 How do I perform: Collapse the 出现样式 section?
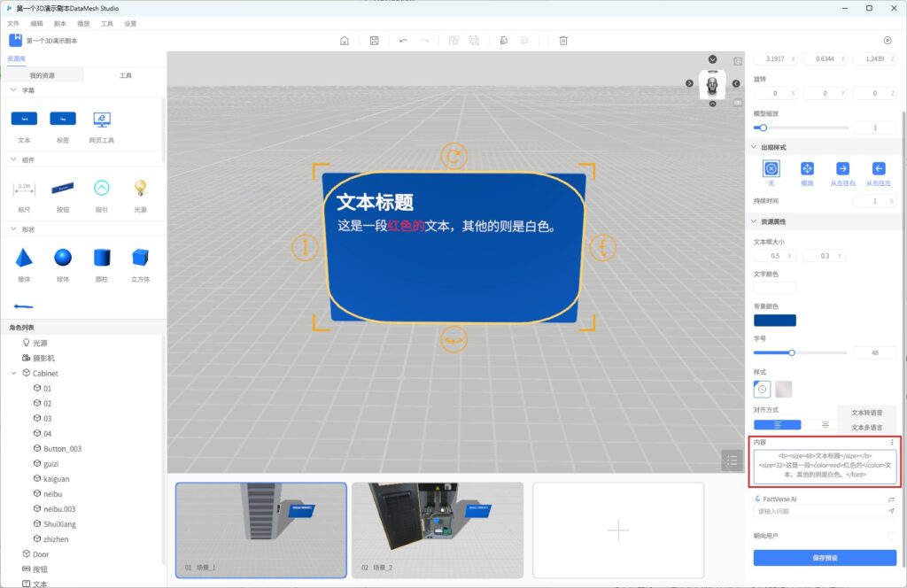click(753, 147)
